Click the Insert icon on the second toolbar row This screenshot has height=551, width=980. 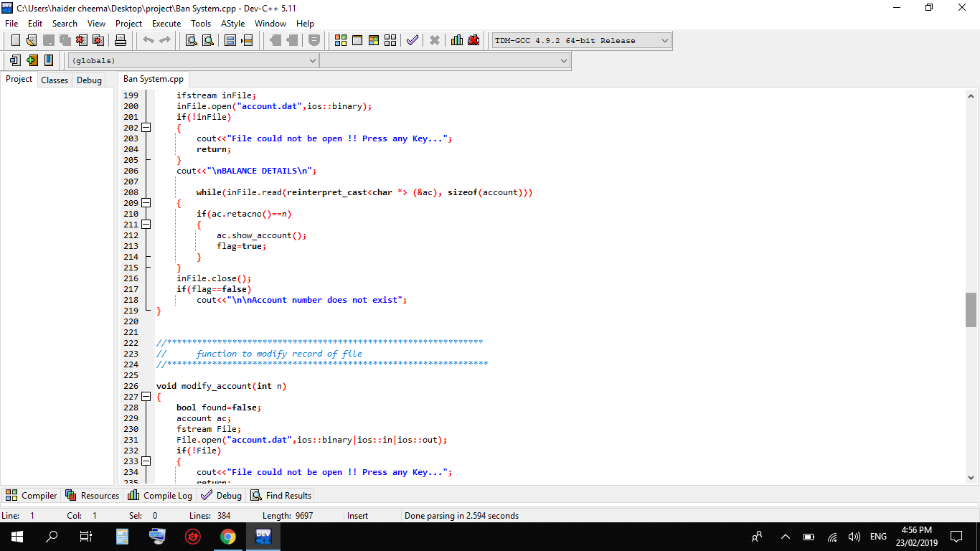(x=15, y=60)
